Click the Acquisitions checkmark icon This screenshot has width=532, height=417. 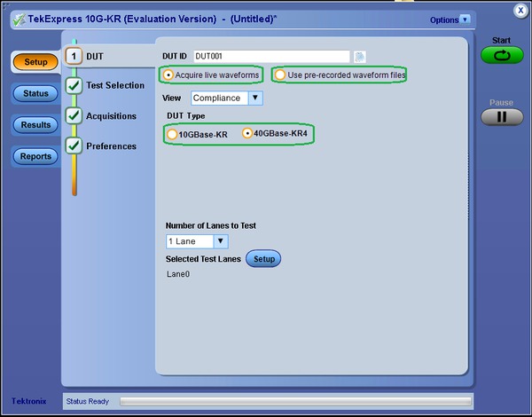[74, 116]
